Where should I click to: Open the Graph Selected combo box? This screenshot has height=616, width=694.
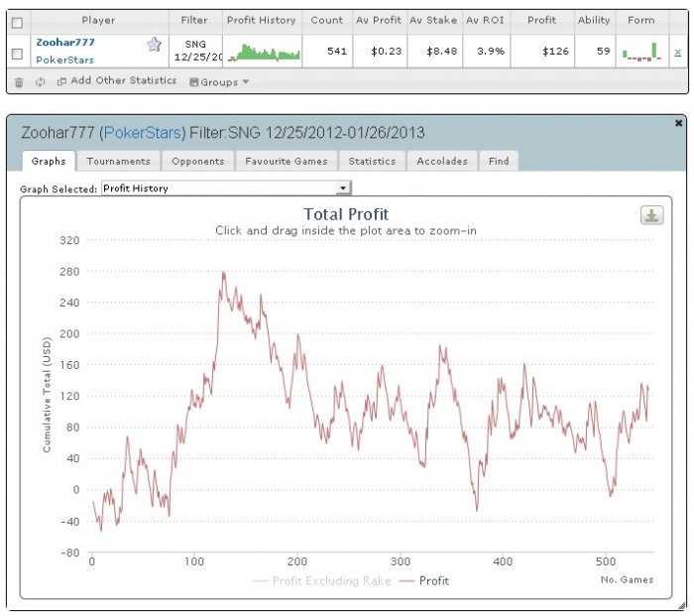[x=226, y=188]
